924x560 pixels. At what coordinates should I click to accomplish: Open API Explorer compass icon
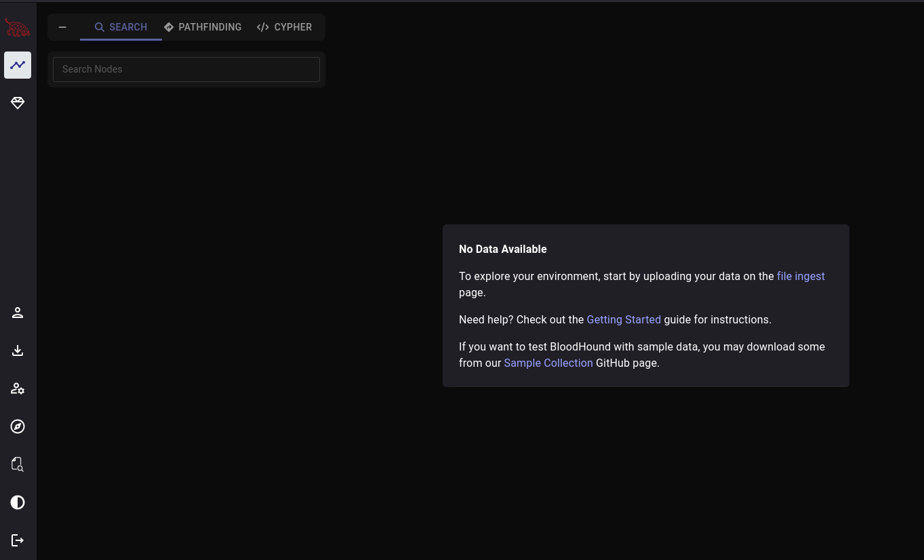[18, 426]
